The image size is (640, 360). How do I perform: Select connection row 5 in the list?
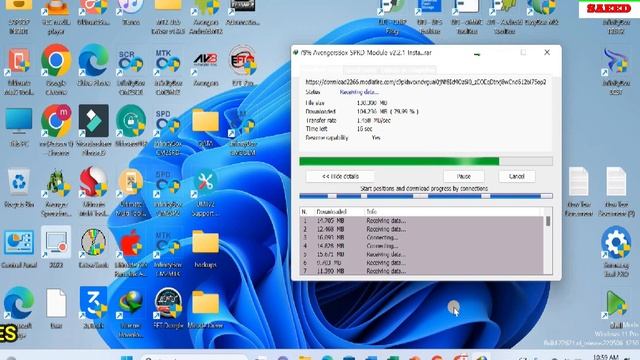pyautogui.click(x=422, y=254)
